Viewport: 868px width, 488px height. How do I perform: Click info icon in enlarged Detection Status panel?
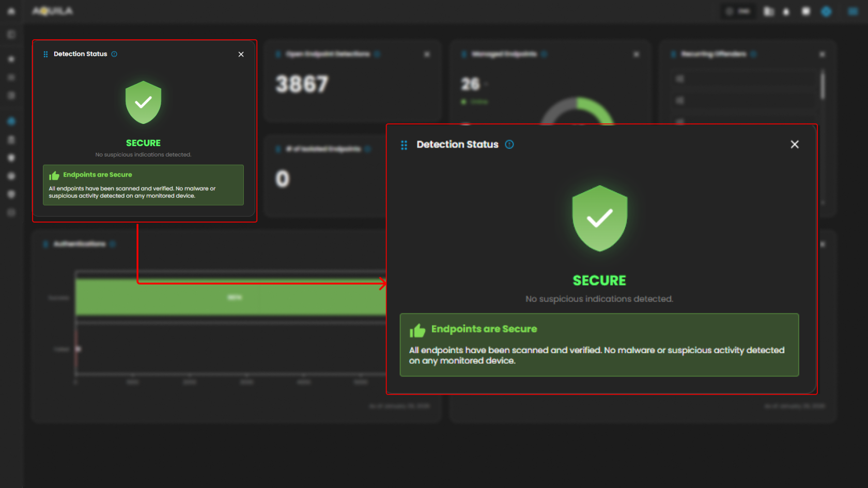coord(509,145)
